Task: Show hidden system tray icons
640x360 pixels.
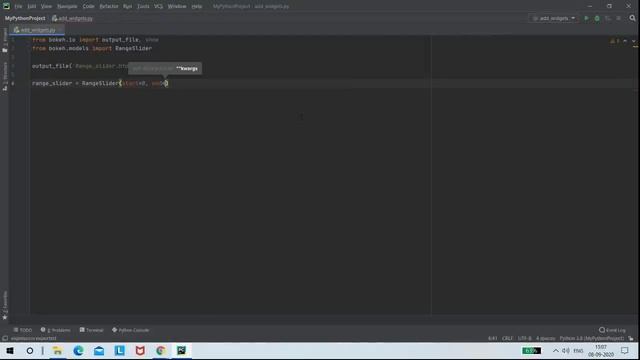Action: click(x=556, y=351)
